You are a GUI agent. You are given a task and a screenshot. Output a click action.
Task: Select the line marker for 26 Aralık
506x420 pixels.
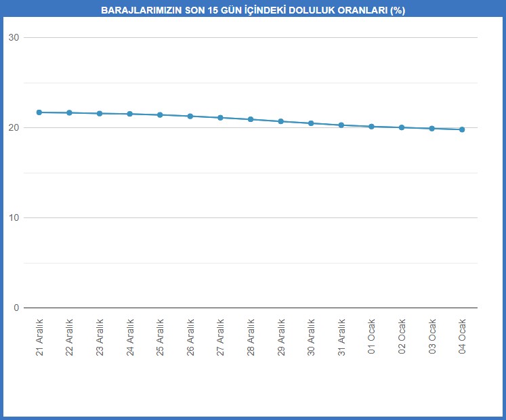190,117
